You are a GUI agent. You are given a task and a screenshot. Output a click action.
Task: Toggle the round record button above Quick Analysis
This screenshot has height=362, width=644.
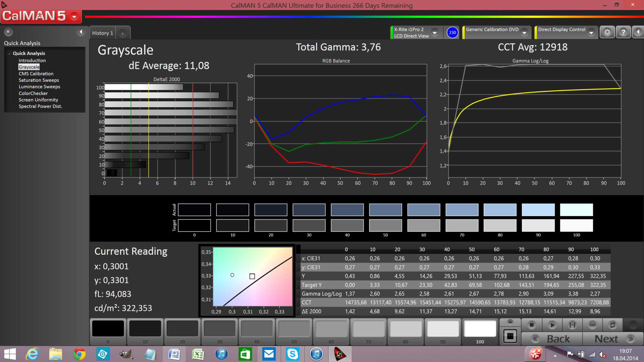tap(8, 32)
